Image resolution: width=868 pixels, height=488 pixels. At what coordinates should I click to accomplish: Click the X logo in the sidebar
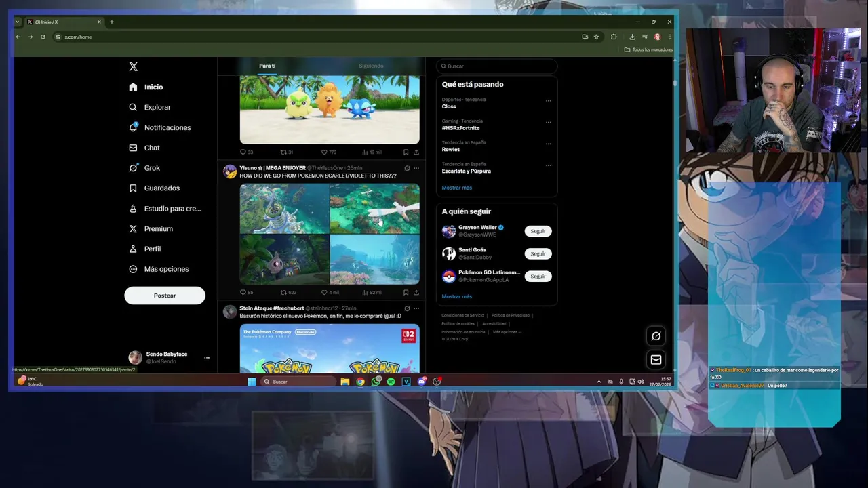(x=133, y=66)
